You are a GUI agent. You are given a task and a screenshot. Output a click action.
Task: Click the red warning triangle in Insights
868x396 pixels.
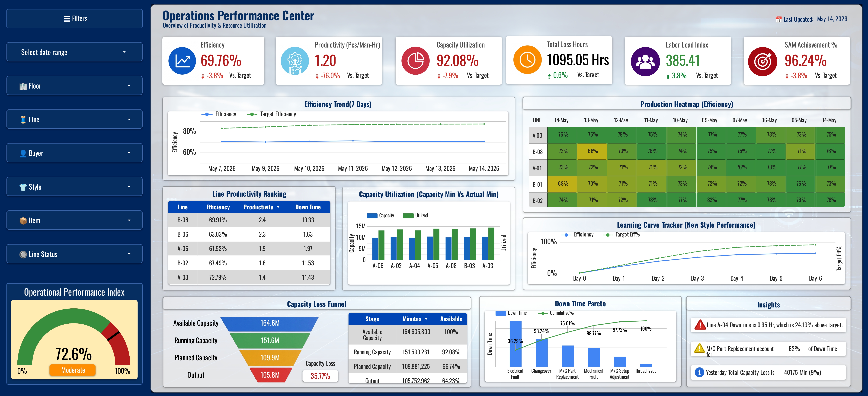pyautogui.click(x=700, y=325)
